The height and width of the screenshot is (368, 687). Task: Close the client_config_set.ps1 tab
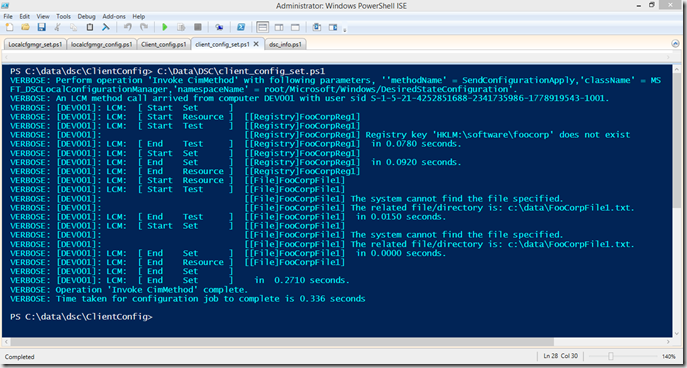point(257,44)
